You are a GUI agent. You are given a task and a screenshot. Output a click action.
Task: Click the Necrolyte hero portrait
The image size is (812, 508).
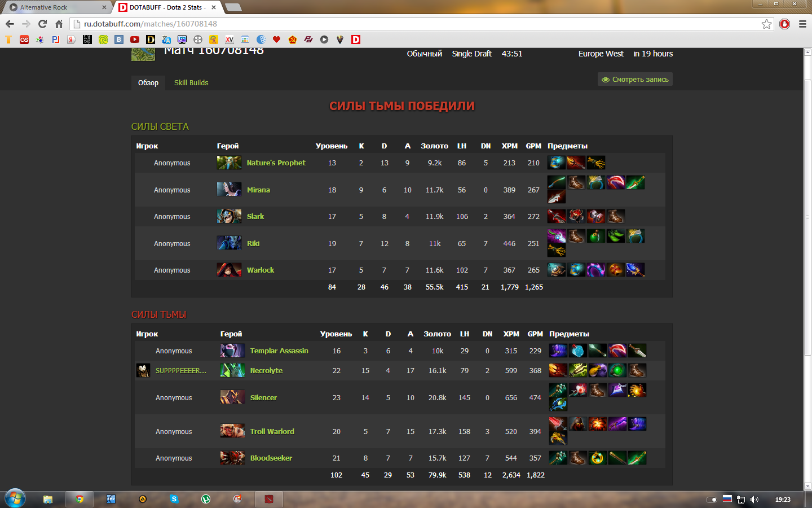pos(232,370)
